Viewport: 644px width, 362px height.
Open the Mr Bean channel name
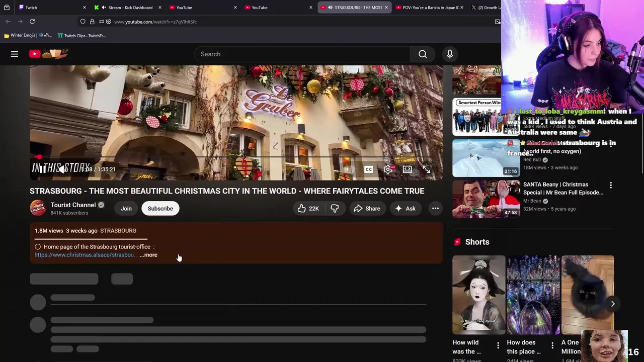(x=532, y=201)
